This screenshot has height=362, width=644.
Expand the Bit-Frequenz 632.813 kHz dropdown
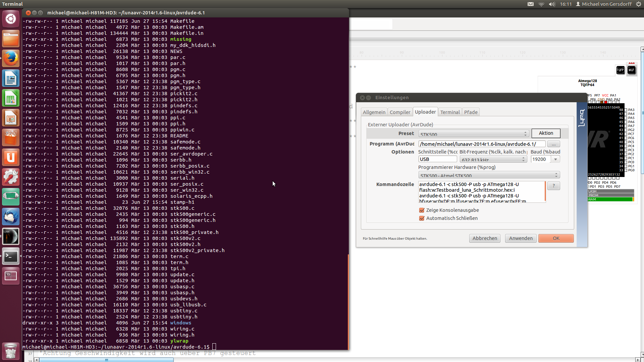click(x=493, y=159)
